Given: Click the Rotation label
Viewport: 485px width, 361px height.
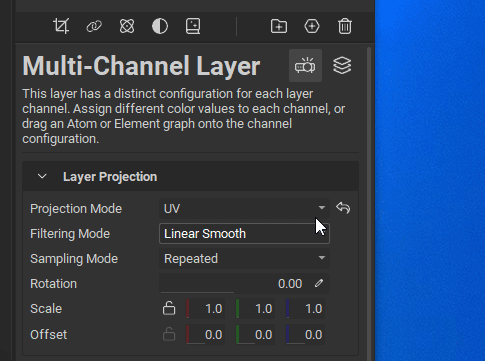Looking at the screenshot, I should point(53,284).
